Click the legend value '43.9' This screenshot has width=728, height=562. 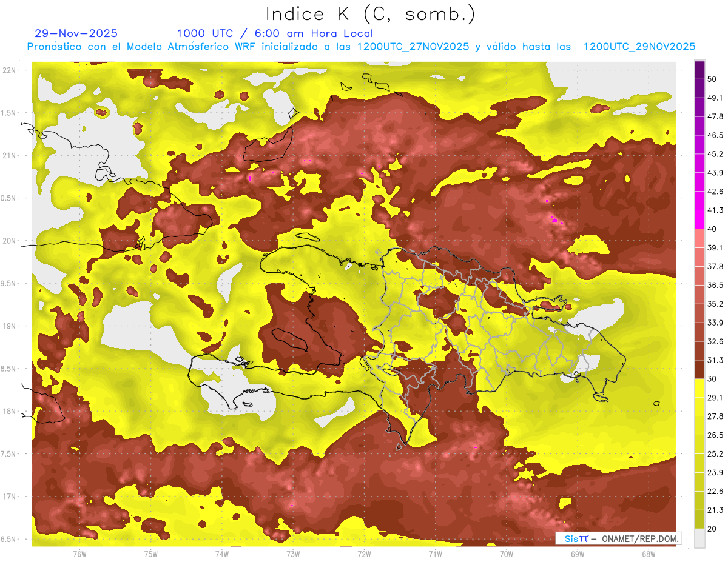(715, 173)
